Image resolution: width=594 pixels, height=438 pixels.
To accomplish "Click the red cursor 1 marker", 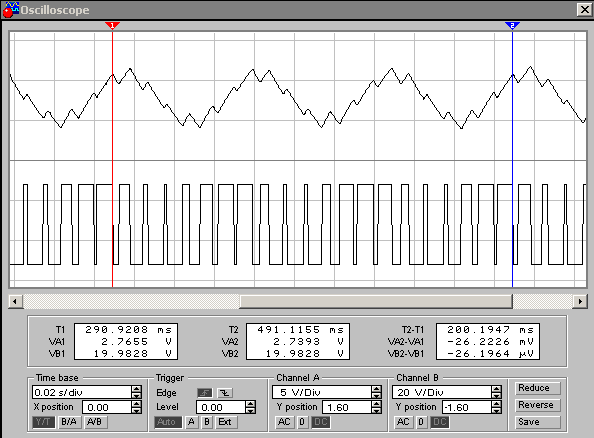I will (112, 25).
